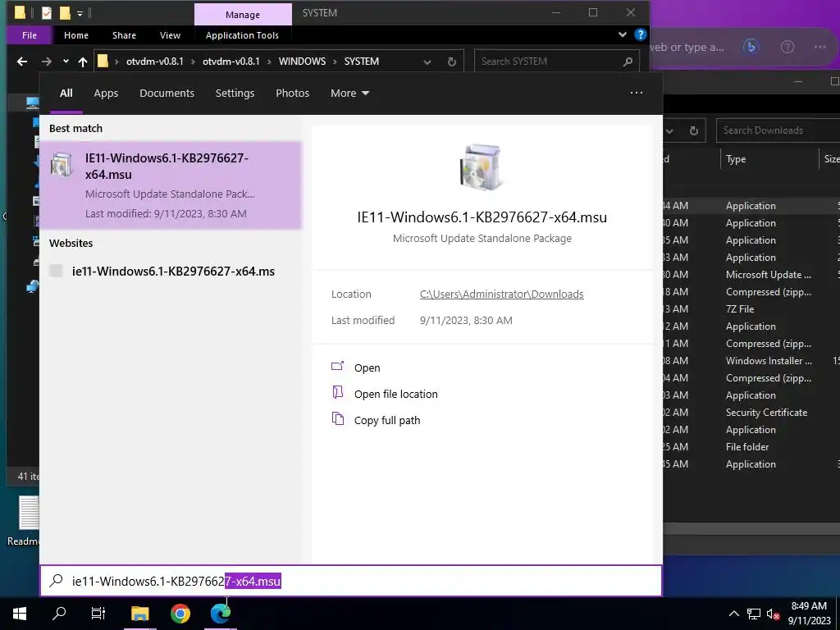
Task: Open the Windows Start menu
Action: [20, 613]
